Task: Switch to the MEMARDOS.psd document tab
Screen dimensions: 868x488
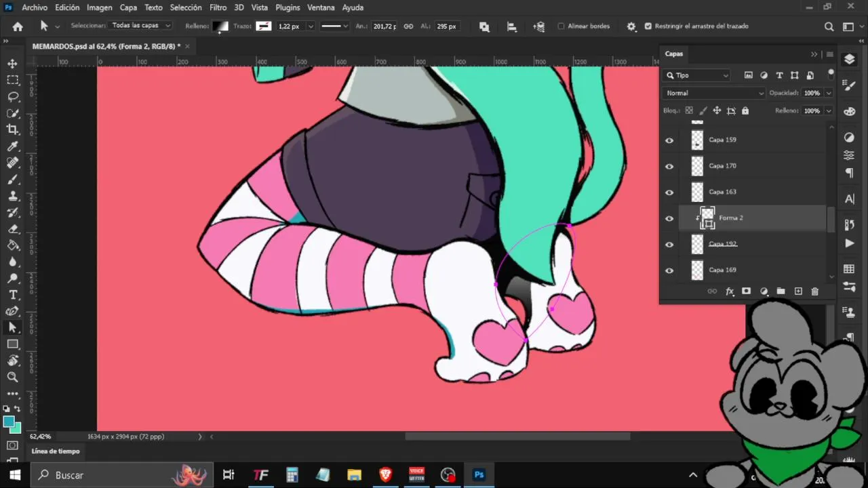Action: [106, 46]
